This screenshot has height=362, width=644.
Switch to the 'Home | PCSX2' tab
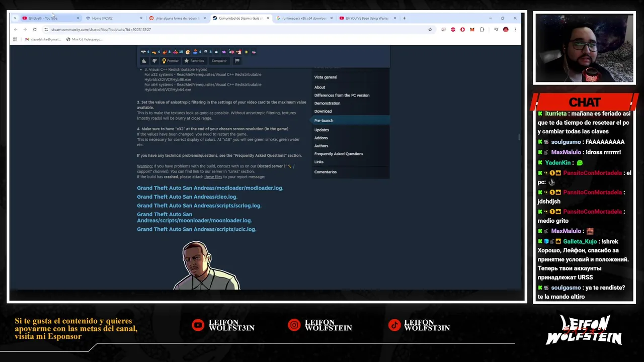[114, 18]
